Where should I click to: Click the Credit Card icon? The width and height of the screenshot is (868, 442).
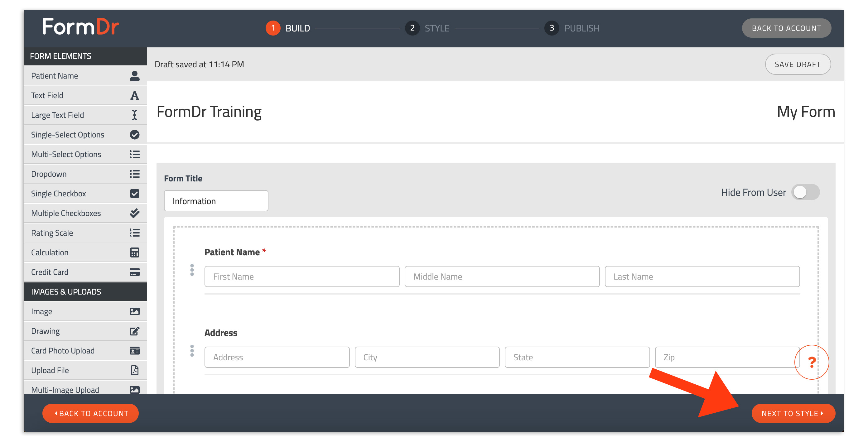(x=134, y=272)
